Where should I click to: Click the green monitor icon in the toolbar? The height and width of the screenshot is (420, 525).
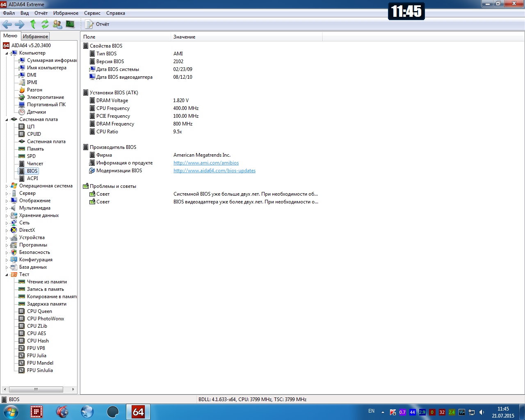click(x=70, y=24)
